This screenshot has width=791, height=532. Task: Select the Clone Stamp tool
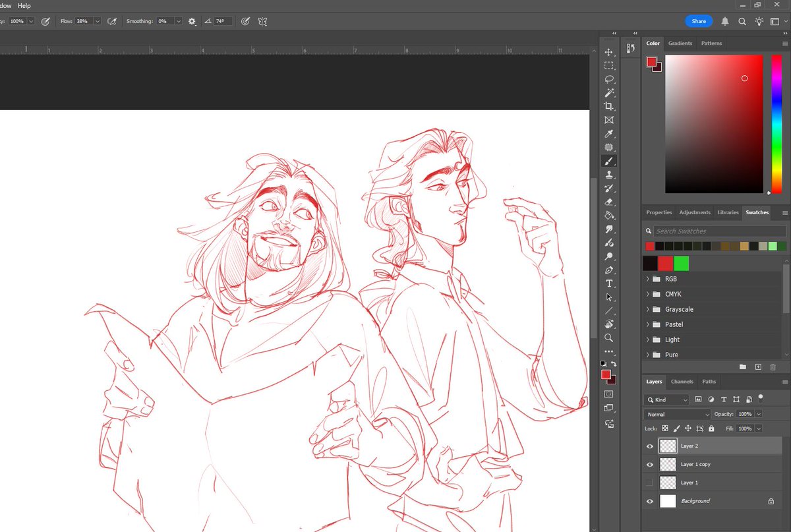[x=609, y=175]
